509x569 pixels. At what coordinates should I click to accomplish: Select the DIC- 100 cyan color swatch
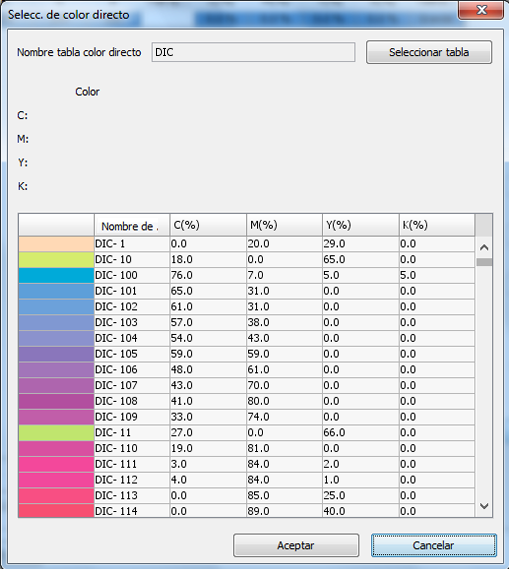coord(56,275)
